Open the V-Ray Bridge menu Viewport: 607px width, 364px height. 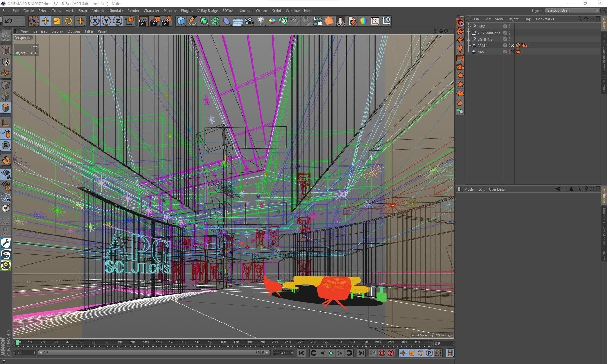pyautogui.click(x=208, y=11)
